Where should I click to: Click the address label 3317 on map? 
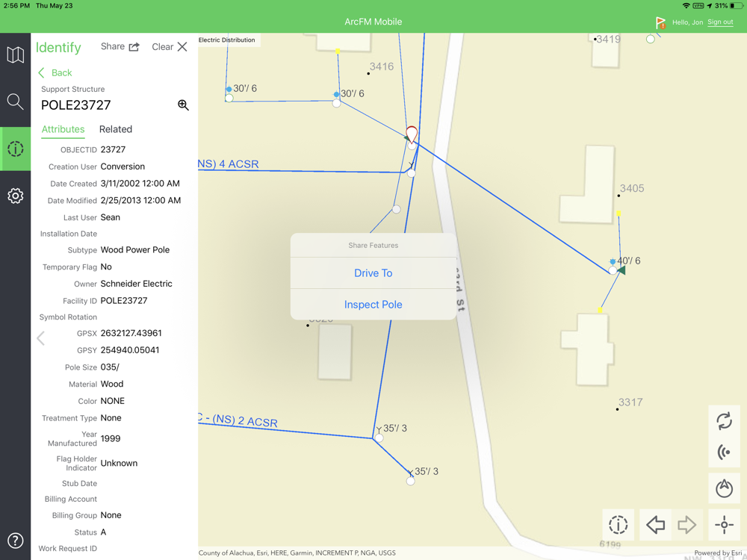coord(630,402)
